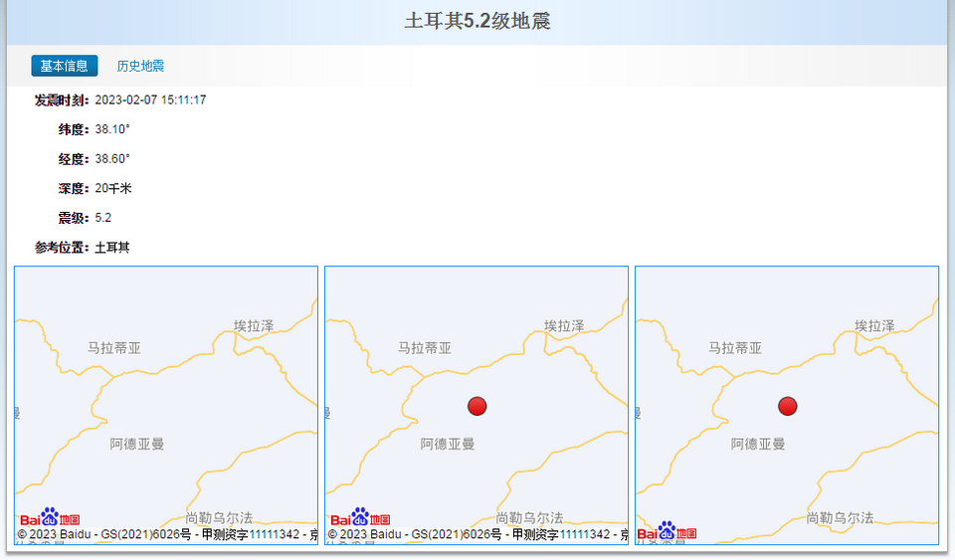Click the latitude value 38.10°
955x560 pixels.
coord(112,129)
